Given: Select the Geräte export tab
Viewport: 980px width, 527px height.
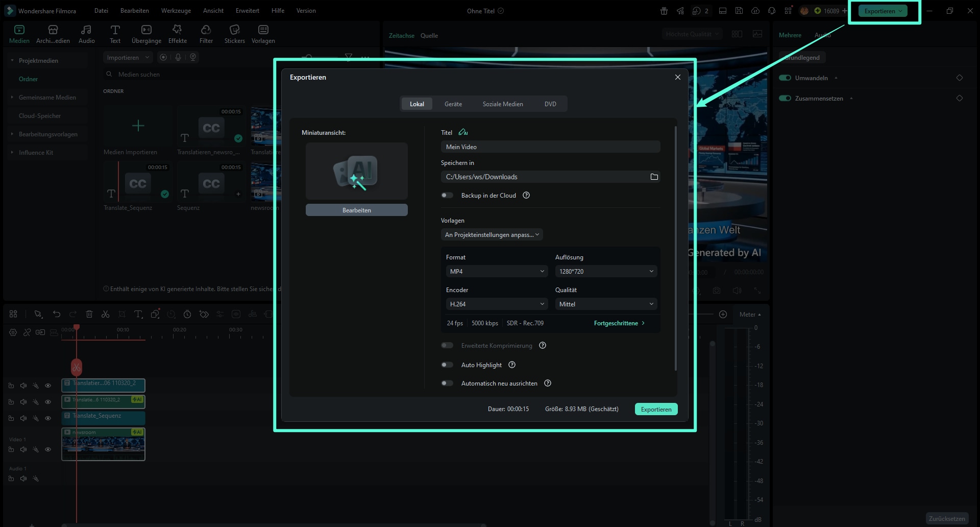Looking at the screenshot, I should coord(453,104).
